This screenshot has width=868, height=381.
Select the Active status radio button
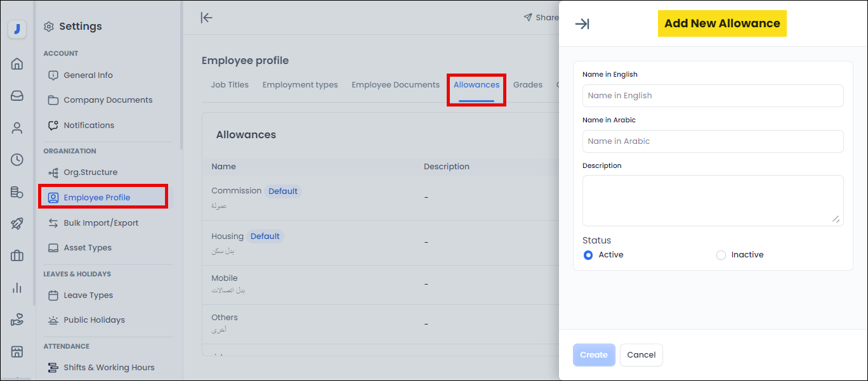click(588, 255)
